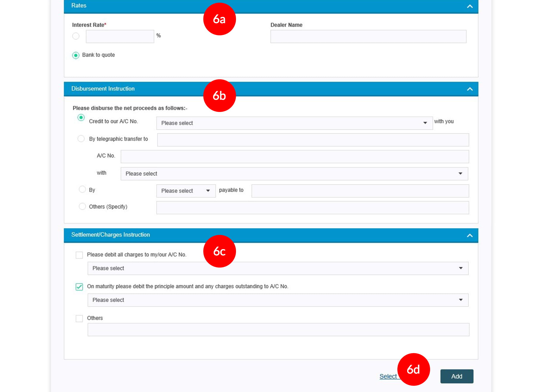
Task: Open the telegraphic transfer 'with' dropdown
Action: [294, 174]
